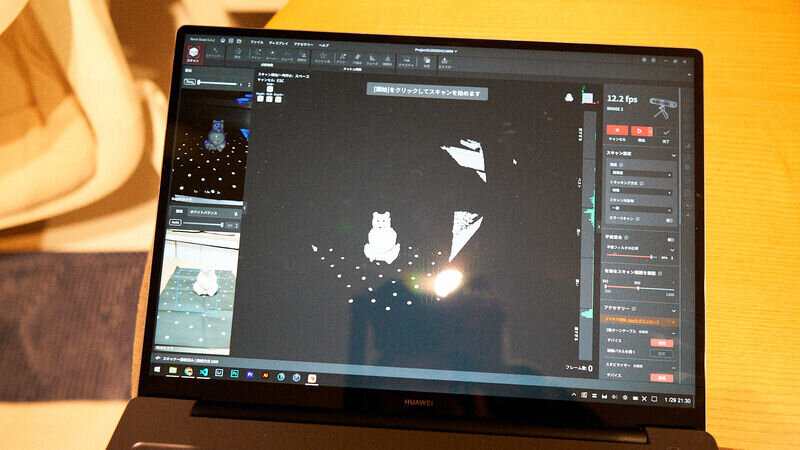Open the turntable control panel button
The height and width of the screenshot is (450, 800).
[x=662, y=354]
